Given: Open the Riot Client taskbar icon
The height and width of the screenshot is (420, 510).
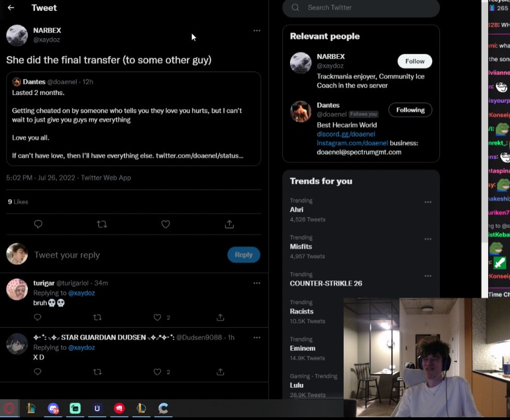Looking at the screenshot, I should tap(119, 409).
